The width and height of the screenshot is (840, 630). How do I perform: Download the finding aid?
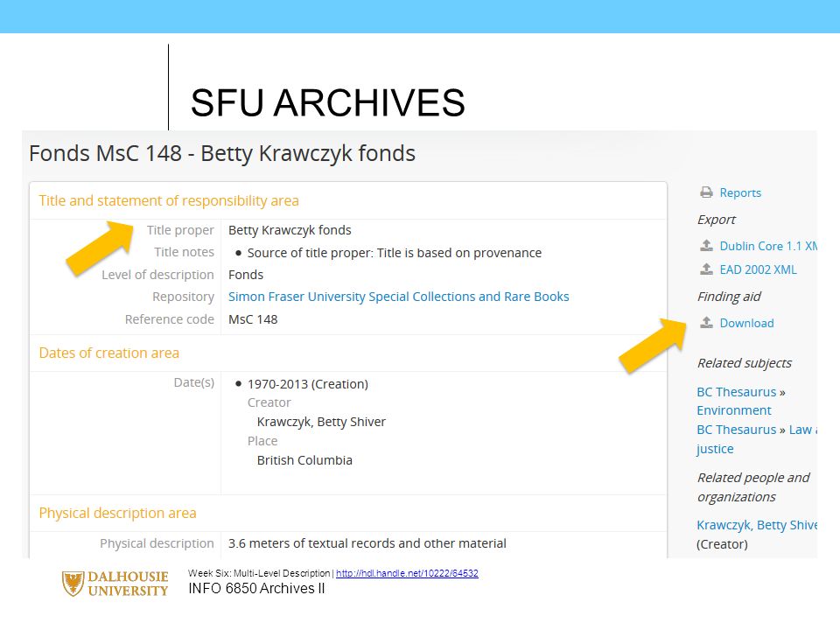(746, 323)
